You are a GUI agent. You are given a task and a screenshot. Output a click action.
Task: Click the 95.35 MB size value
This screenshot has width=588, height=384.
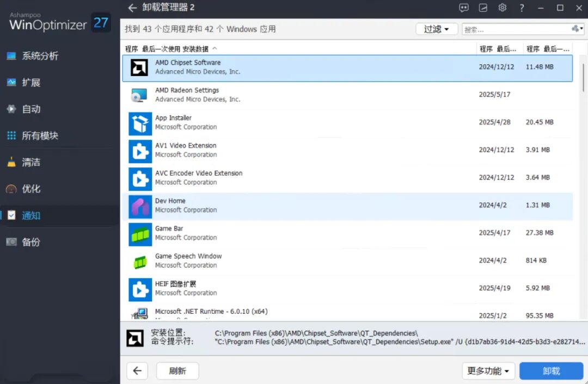pyautogui.click(x=539, y=315)
